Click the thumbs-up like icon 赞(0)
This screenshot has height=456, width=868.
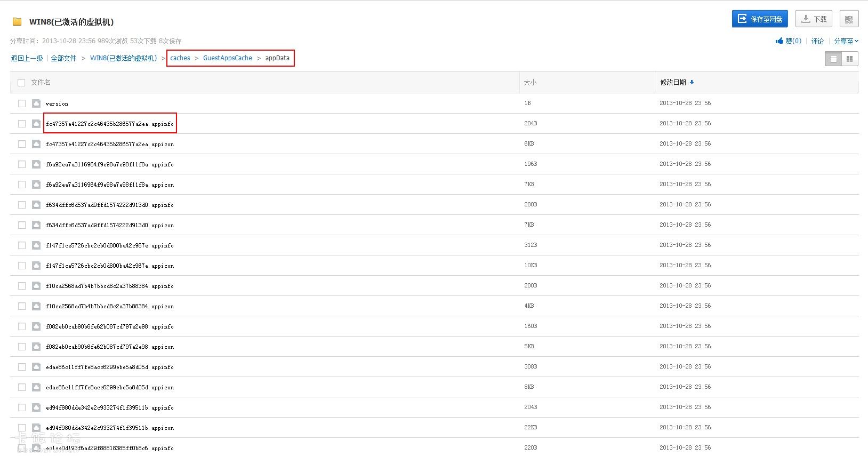(x=779, y=41)
